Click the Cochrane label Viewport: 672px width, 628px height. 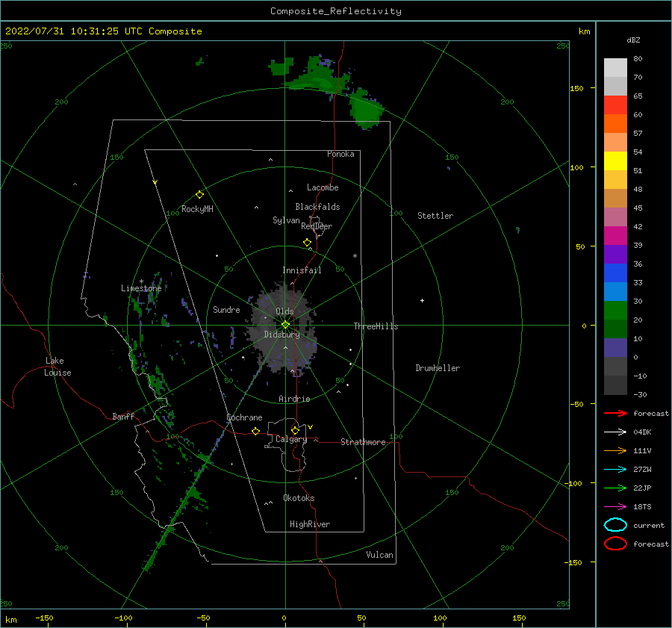[x=244, y=417]
